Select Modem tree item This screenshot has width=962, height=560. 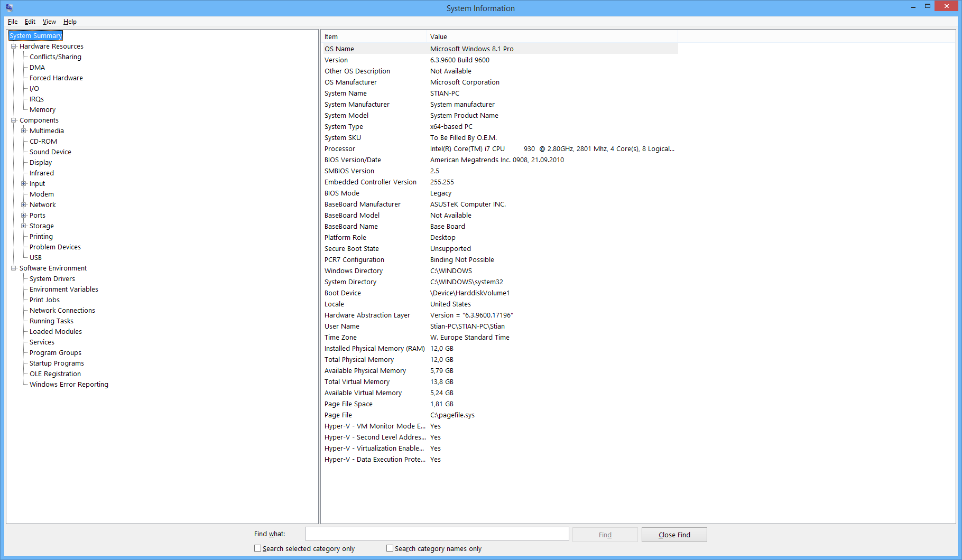pos(42,194)
